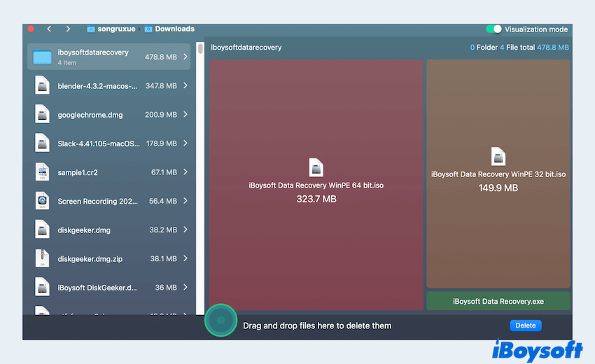Click the Slack-4.41.105-macOS file icon

click(42, 143)
